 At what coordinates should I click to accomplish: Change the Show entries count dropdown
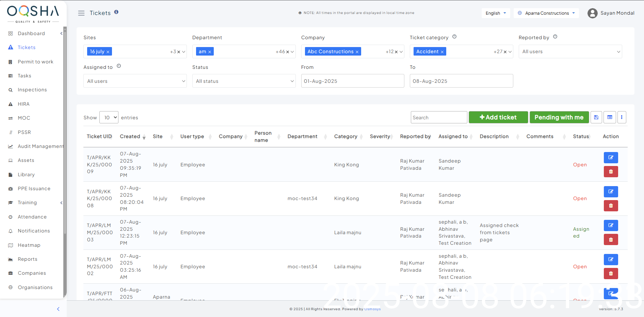pos(109,118)
